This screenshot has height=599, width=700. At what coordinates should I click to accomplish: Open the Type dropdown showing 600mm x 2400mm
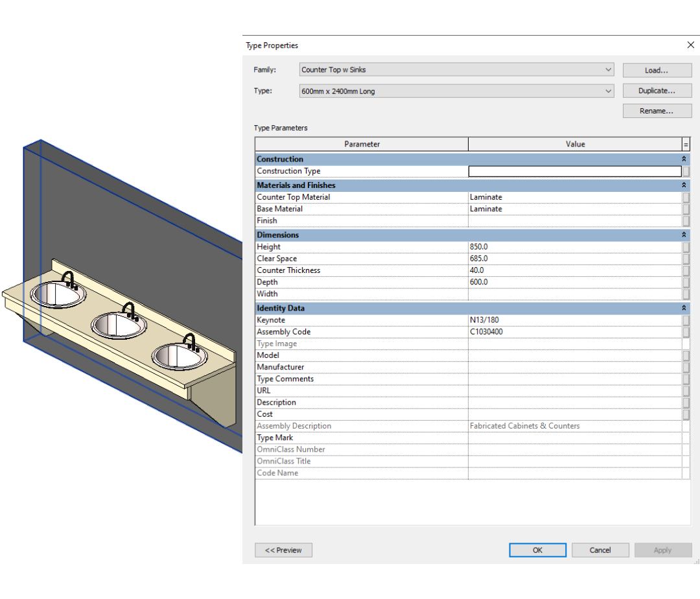pyautogui.click(x=608, y=91)
